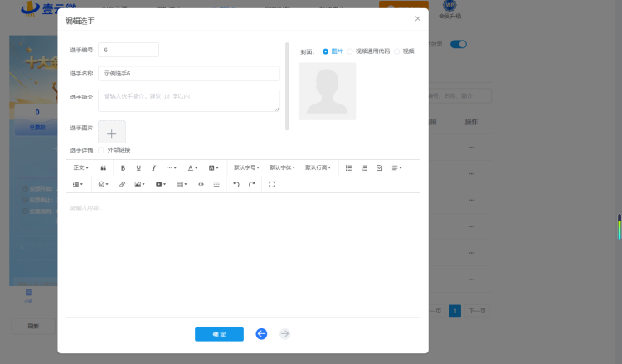Screen dimensions: 622x364
Task: Open the 默认字号 font size dropdown
Action: [246, 167]
